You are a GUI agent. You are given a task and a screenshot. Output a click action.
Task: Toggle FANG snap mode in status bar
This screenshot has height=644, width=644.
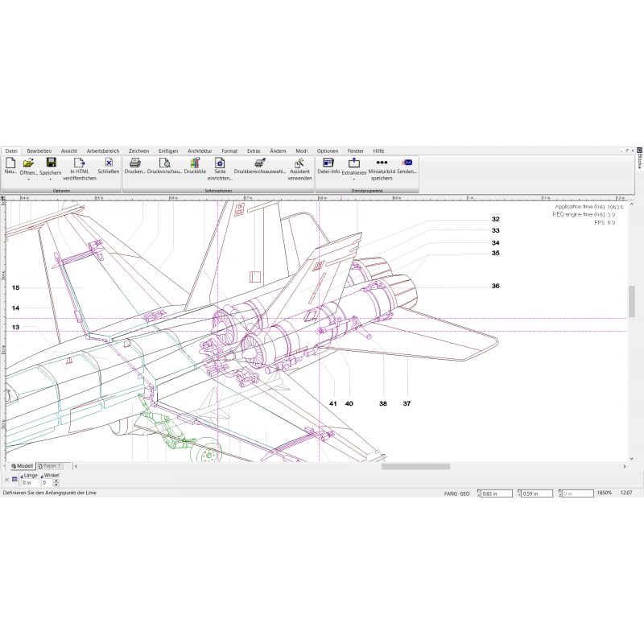[x=450, y=493]
